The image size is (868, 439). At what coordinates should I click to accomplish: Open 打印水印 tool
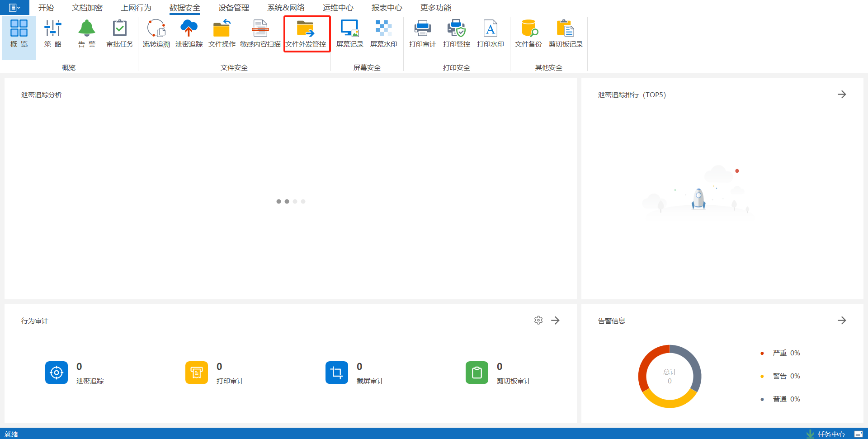coord(491,33)
